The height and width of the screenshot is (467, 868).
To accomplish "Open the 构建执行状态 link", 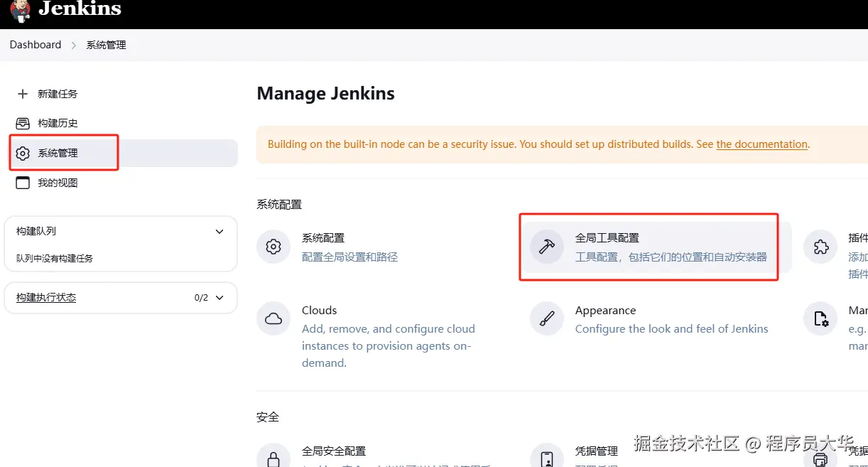I will click(46, 297).
